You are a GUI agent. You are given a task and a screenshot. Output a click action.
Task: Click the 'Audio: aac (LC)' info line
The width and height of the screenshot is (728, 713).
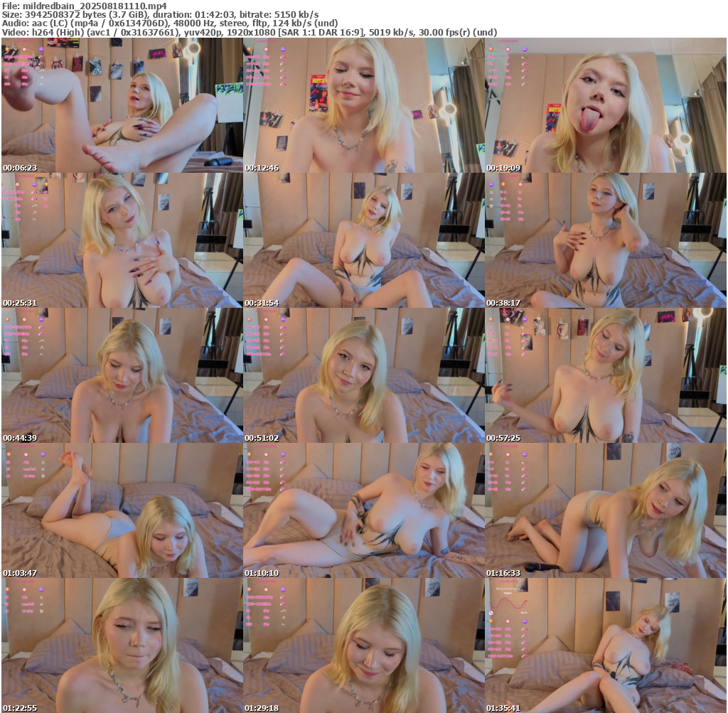(170, 23)
